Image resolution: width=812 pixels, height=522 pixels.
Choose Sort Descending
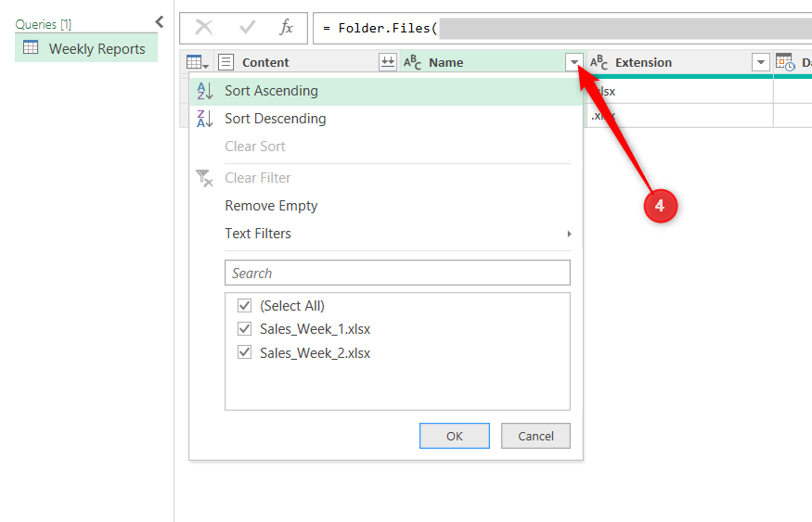[x=386, y=119]
